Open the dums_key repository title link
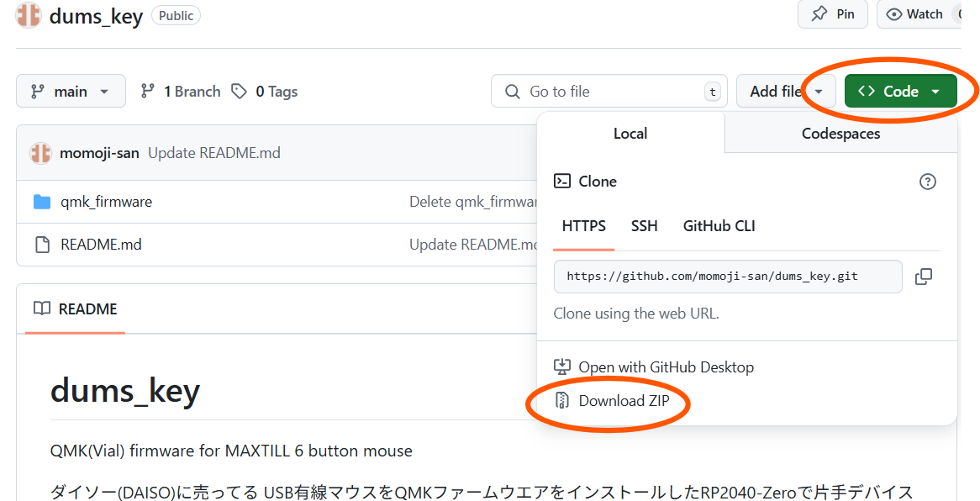Screen dimensions: 980x501 tap(97, 16)
